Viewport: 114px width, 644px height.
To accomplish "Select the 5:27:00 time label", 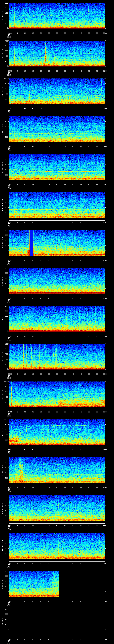I will click(x=9, y=336).
